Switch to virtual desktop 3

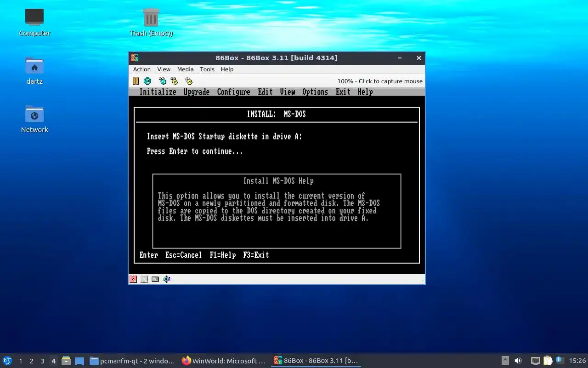pyautogui.click(x=42, y=361)
